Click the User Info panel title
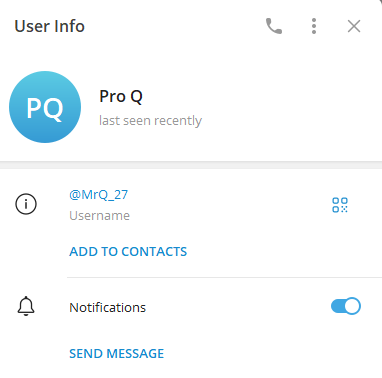The height and width of the screenshot is (378, 382). pyautogui.click(x=49, y=26)
